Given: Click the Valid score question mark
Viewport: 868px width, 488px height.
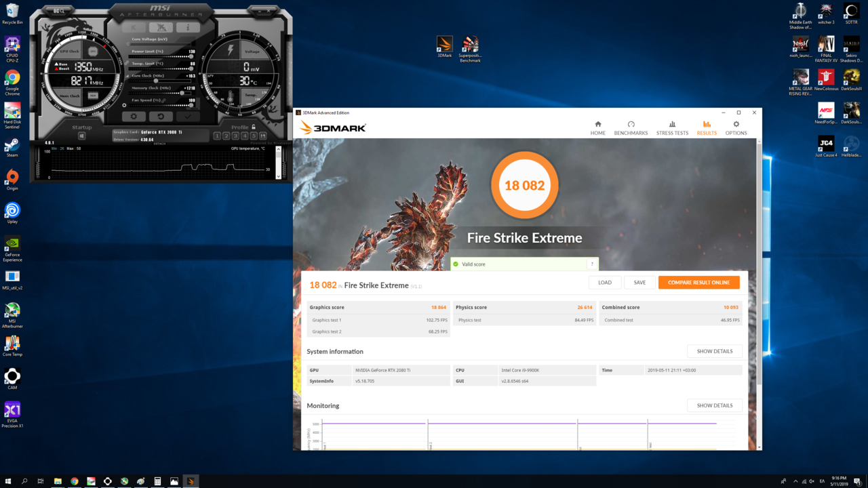Looking at the screenshot, I should pos(592,264).
